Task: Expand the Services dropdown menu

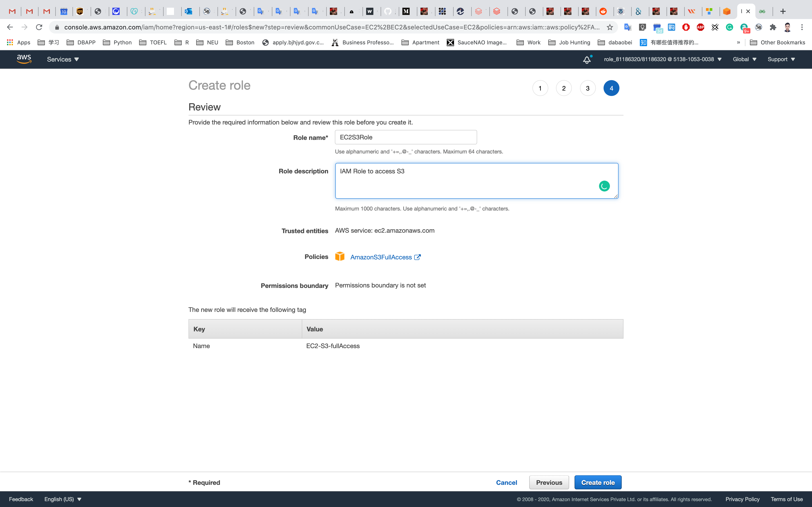Action: [x=63, y=59]
